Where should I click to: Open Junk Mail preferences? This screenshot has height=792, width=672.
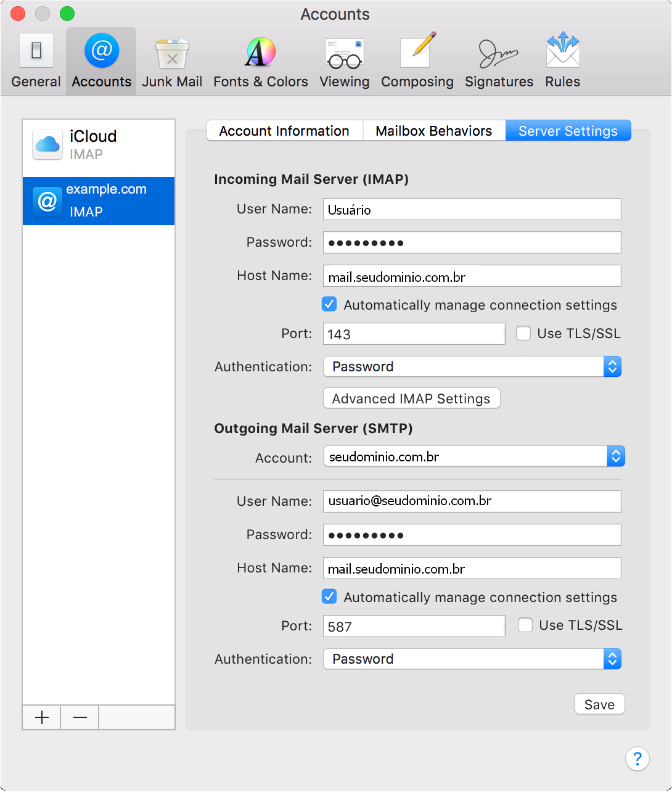point(172,61)
